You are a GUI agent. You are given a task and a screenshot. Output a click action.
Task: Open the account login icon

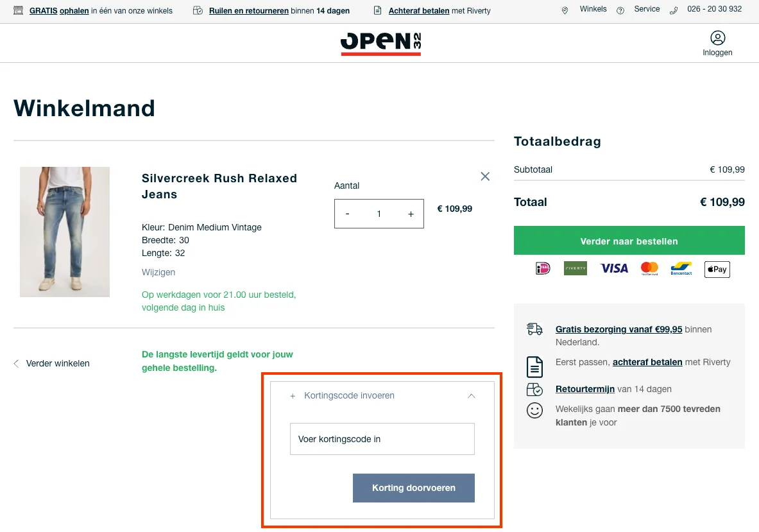[x=717, y=39]
